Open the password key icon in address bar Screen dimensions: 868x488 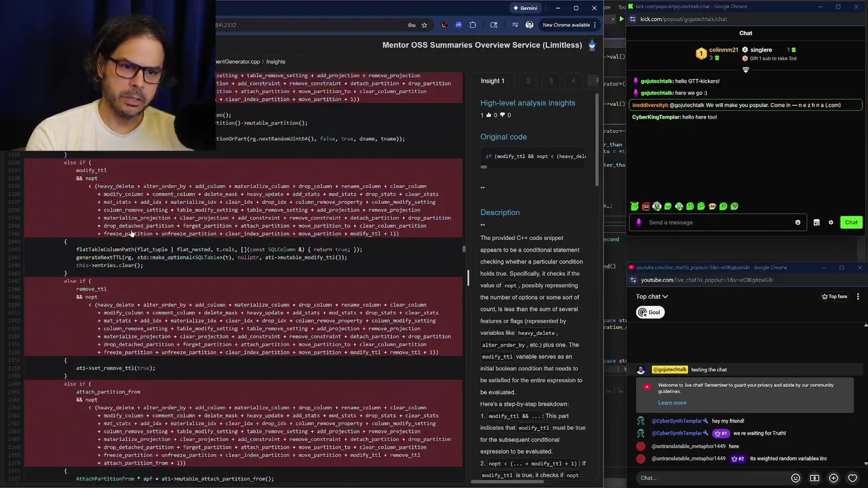click(411, 25)
